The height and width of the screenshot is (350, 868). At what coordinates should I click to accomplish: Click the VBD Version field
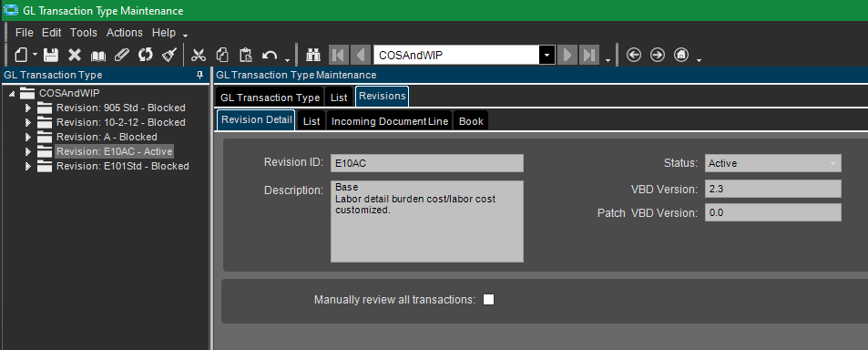pyautogui.click(x=772, y=189)
